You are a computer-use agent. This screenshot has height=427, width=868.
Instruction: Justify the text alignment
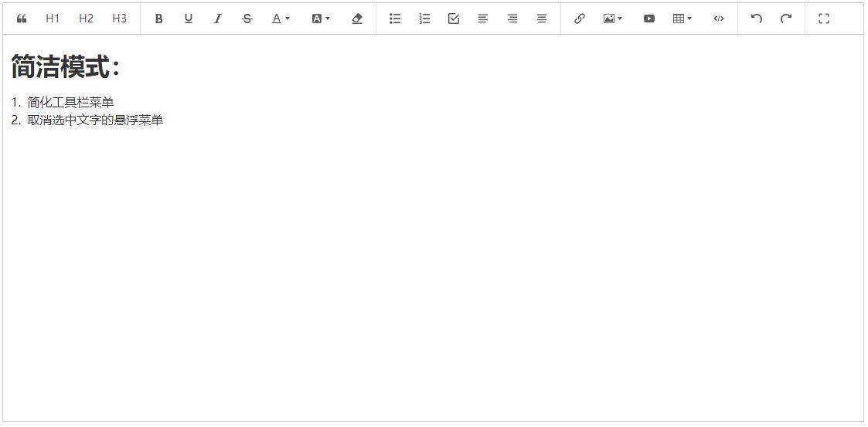pyautogui.click(x=542, y=19)
